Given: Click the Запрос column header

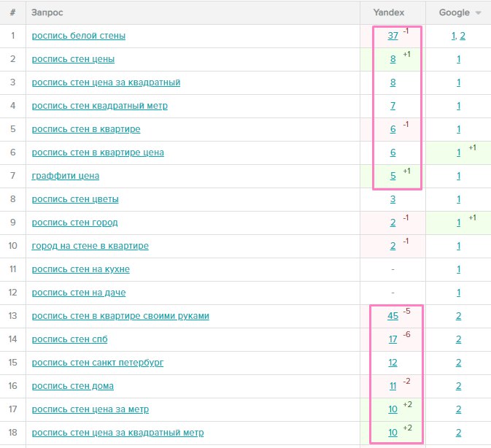Looking at the screenshot, I should click(47, 12).
